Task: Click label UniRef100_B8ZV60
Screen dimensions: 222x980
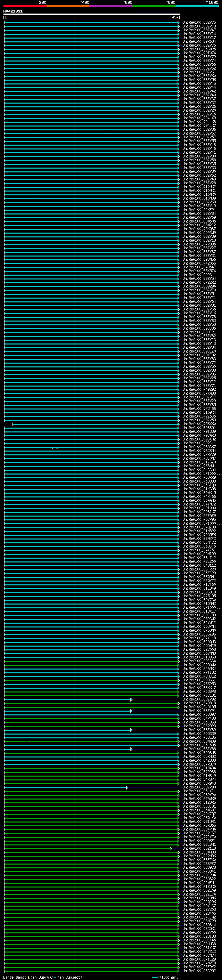Action: click(199, 76)
